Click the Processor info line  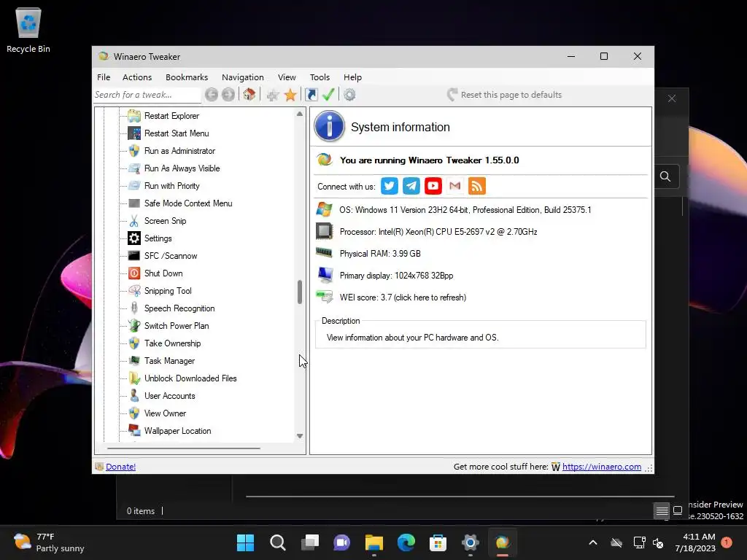(438, 232)
